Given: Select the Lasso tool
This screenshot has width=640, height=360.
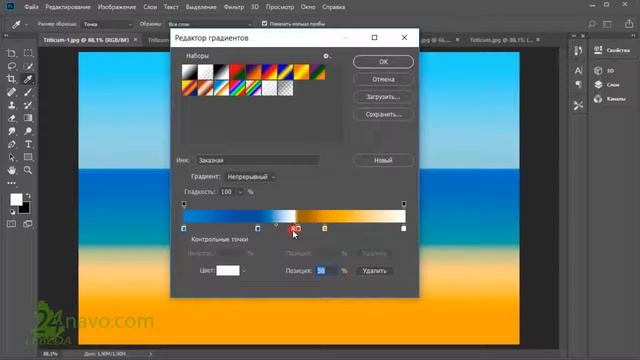Looking at the screenshot, I should pyautogui.click(x=11, y=66).
